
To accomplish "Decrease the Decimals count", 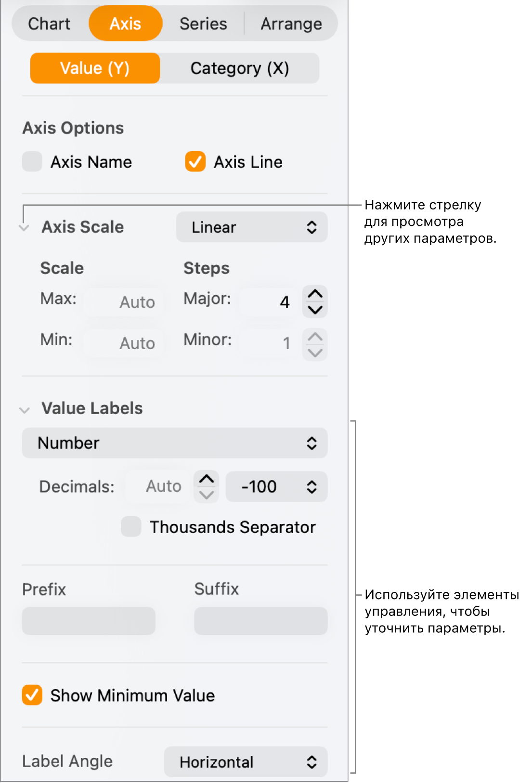I will tap(207, 495).
